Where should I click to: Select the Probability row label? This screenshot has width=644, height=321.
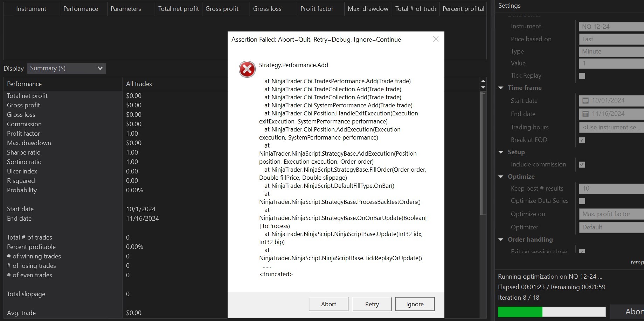point(22,190)
